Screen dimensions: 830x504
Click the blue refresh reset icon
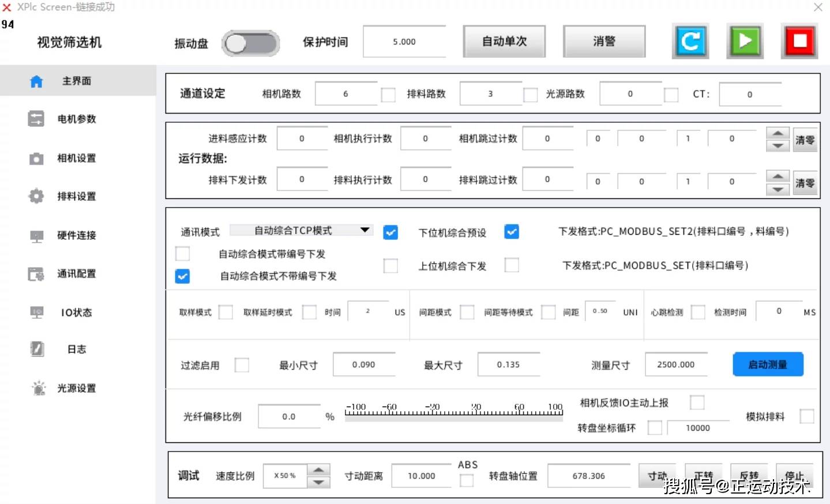(690, 42)
